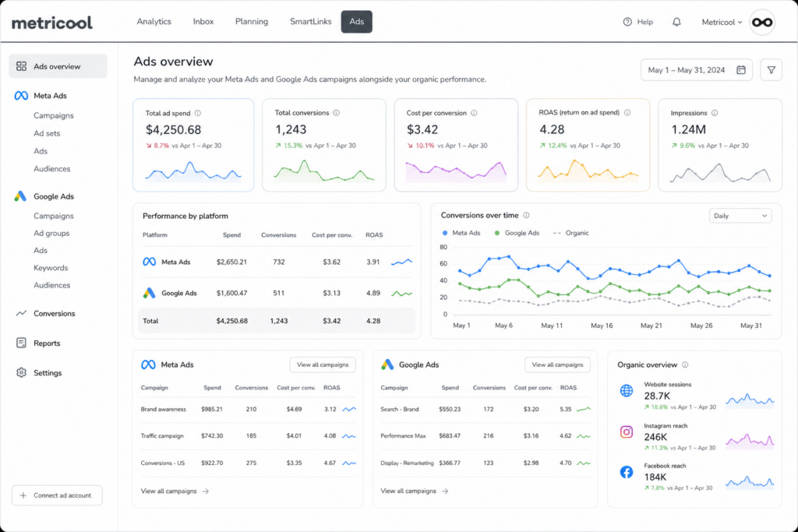798x532 pixels.
Task: Click the Facebook reach icon
Action: tap(627, 472)
